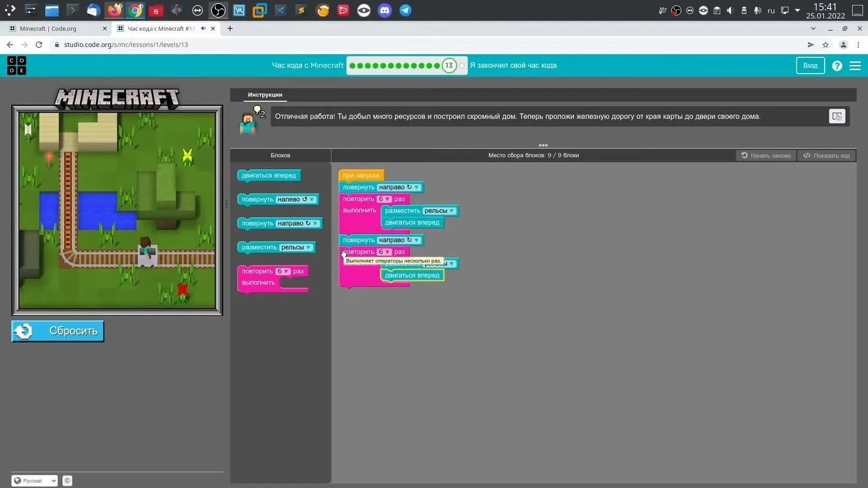
Task: Open the Chrome profile icon
Action: (843, 45)
